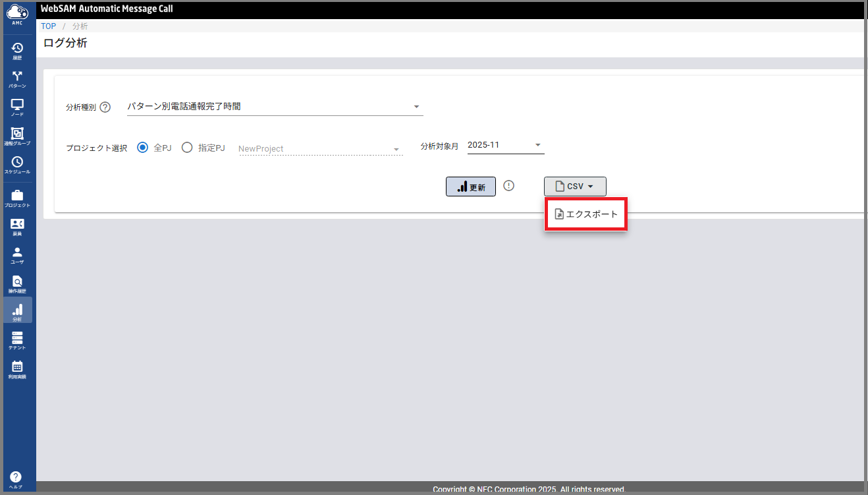Open スケジュール clock icon
The width and height of the screenshot is (868, 495).
click(x=17, y=164)
